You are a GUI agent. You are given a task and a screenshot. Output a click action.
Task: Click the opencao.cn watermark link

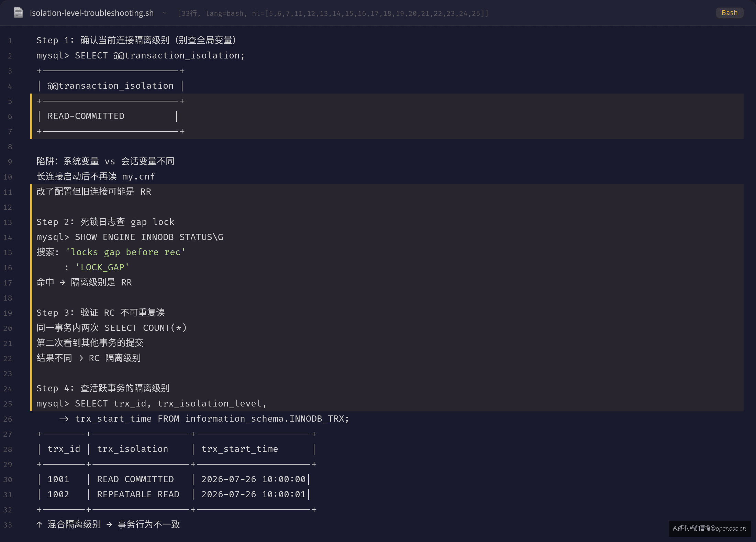[x=710, y=528]
